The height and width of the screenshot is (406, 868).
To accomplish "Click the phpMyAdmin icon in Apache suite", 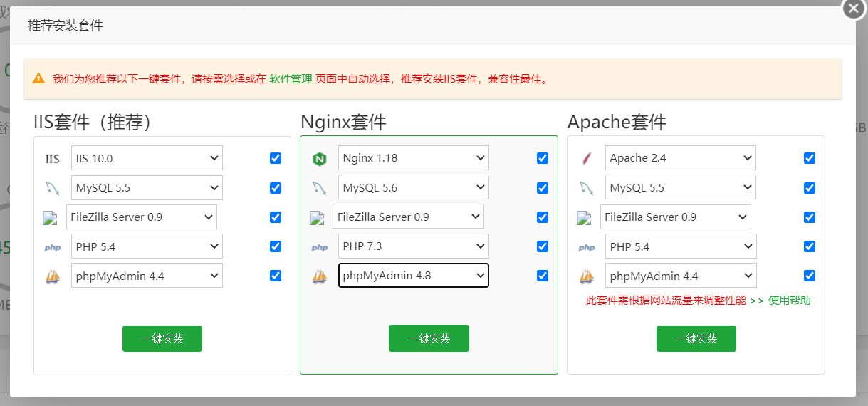I will 587,276.
